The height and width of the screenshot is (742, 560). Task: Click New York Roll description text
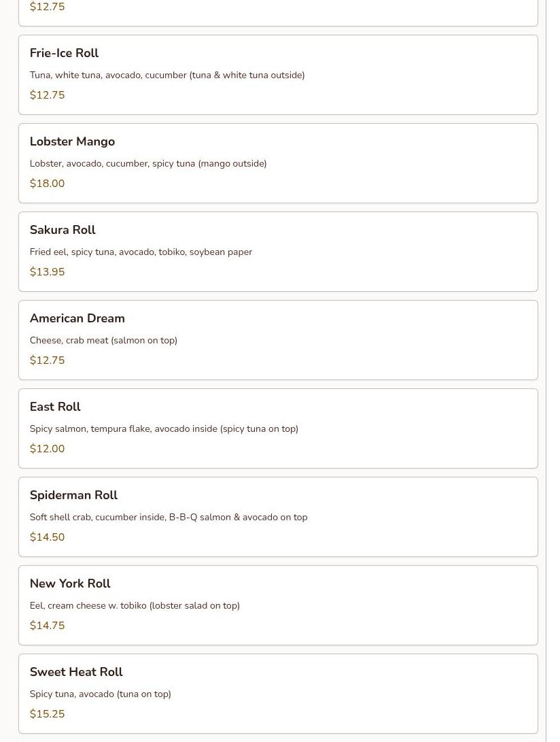click(135, 605)
